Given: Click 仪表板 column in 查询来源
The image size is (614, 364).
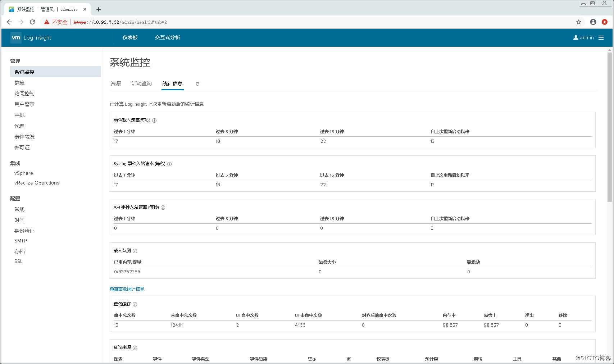Looking at the screenshot, I should tap(383, 359).
